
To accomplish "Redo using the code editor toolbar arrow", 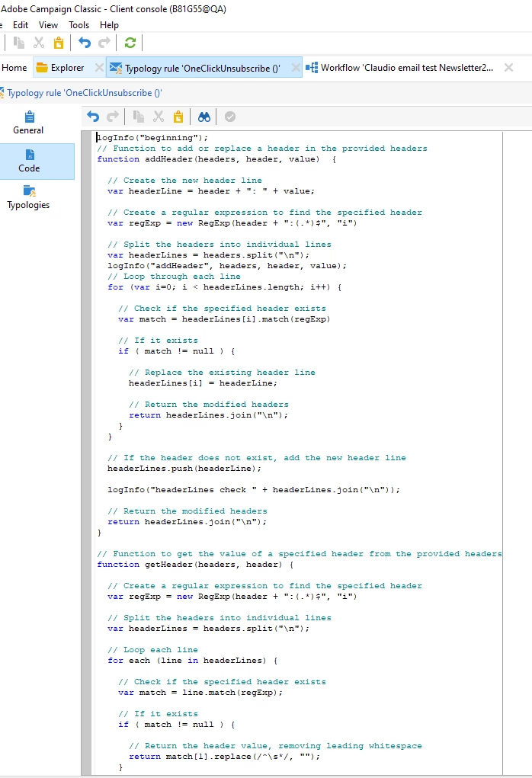I will pyautogui.click(x=113, y=117).
